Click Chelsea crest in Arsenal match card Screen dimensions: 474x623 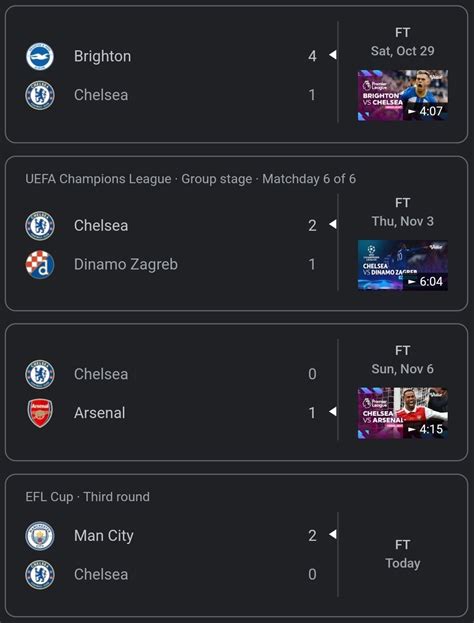[x=40, y=374]
